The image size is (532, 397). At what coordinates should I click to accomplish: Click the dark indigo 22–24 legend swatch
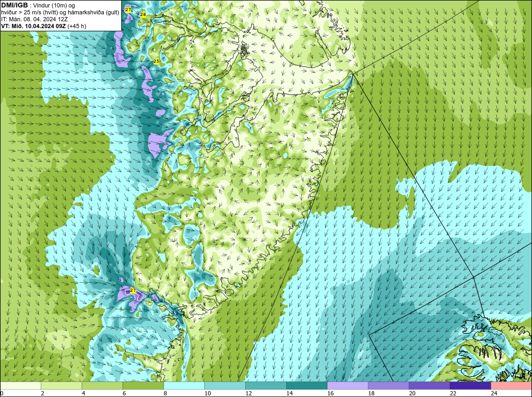click(470, 386)
